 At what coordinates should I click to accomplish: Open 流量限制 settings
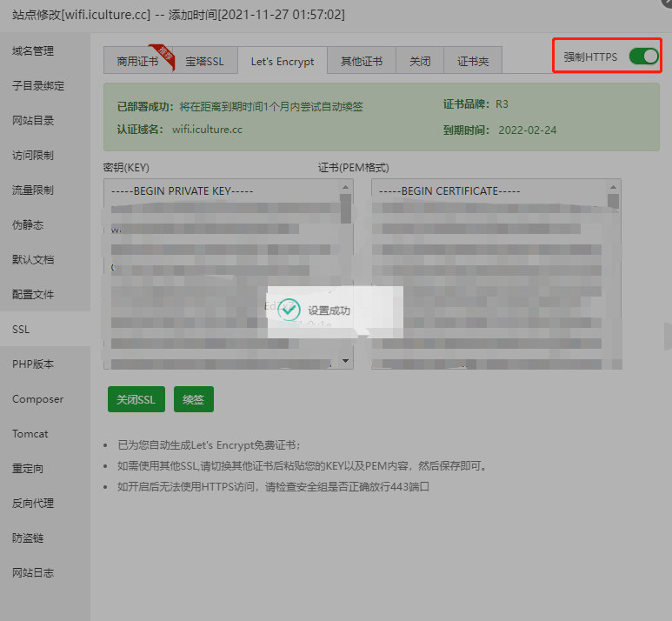pos(33,190)
